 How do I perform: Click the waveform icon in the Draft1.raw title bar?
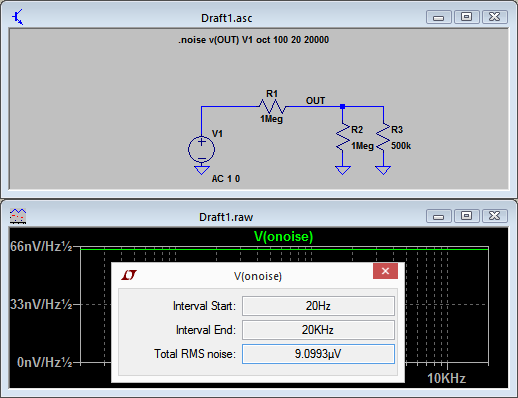pyautogui.click(x=18, y=216)
